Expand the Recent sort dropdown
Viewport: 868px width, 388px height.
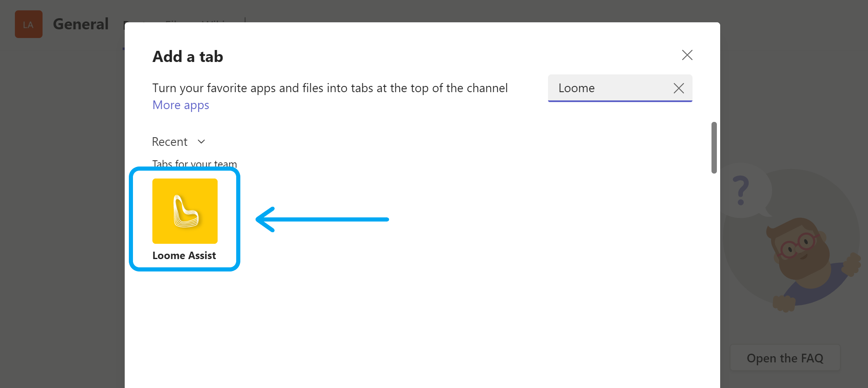coord(179,142)
